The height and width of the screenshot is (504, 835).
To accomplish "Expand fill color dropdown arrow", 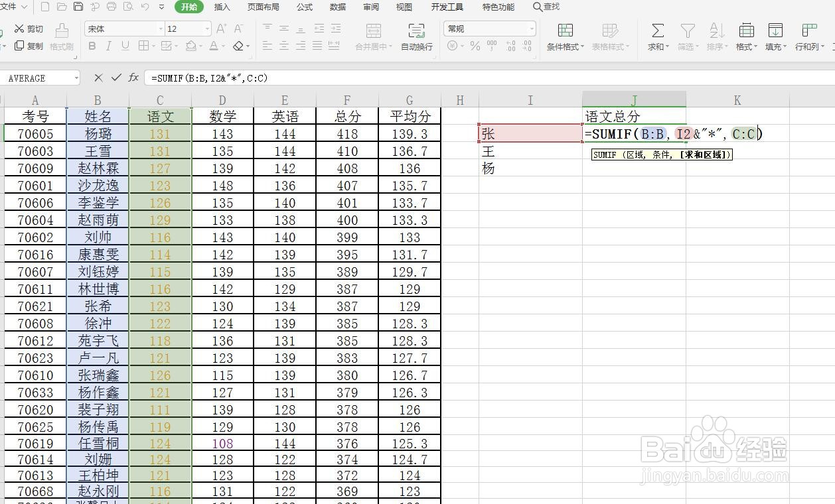I will (x=200, y=46).
